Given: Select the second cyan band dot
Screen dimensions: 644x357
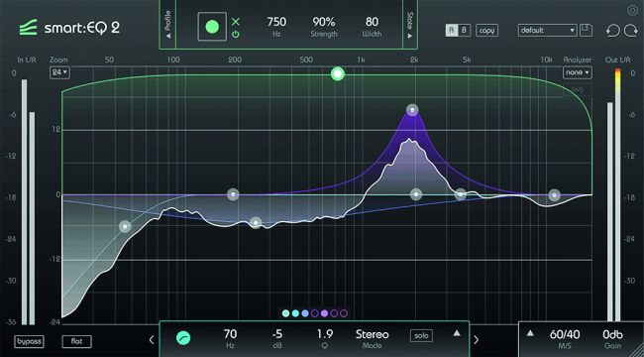Looking at the screenshot, I should (295, 313).
